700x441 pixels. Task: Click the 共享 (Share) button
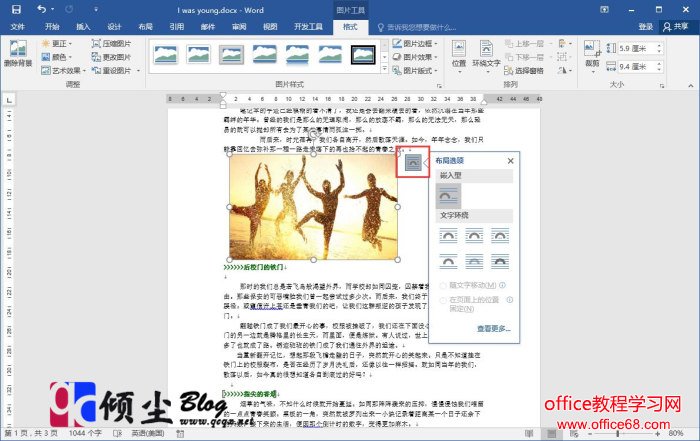pyautogui.click(x=675, y=27)
